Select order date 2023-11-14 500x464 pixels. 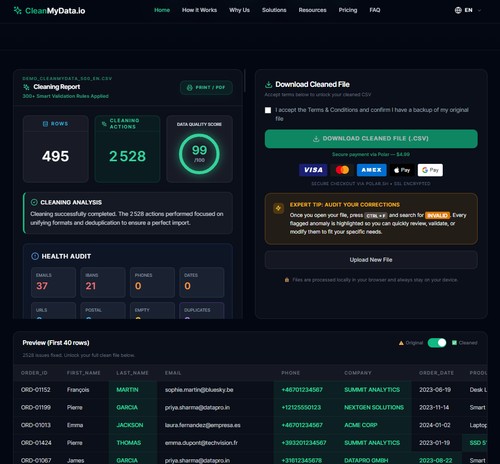[434, 407]
